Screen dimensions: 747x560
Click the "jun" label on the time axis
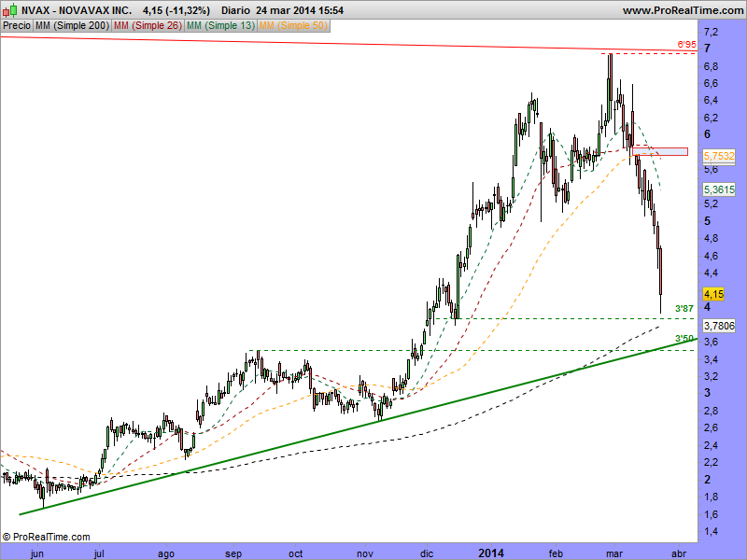tap(37, 553)
